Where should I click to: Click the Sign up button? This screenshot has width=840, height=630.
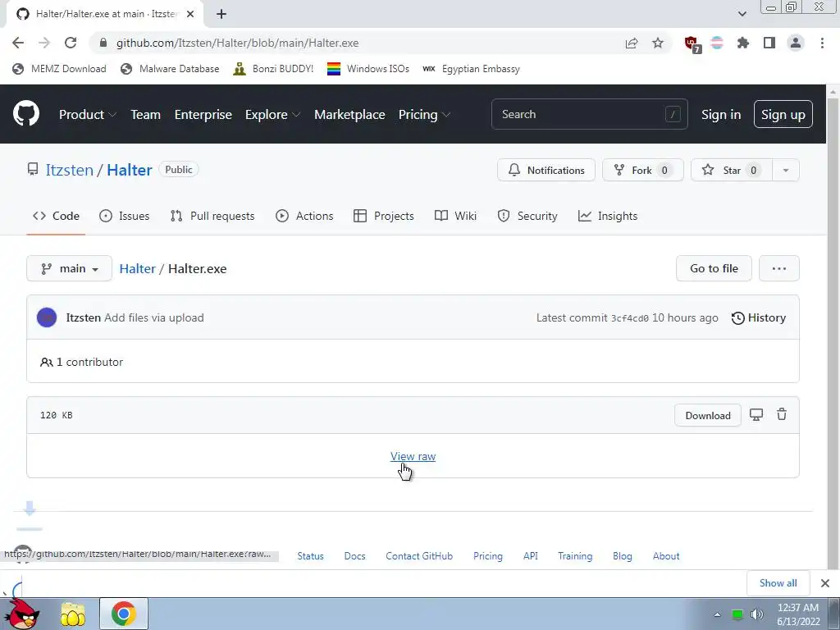(x=783, y=114)
